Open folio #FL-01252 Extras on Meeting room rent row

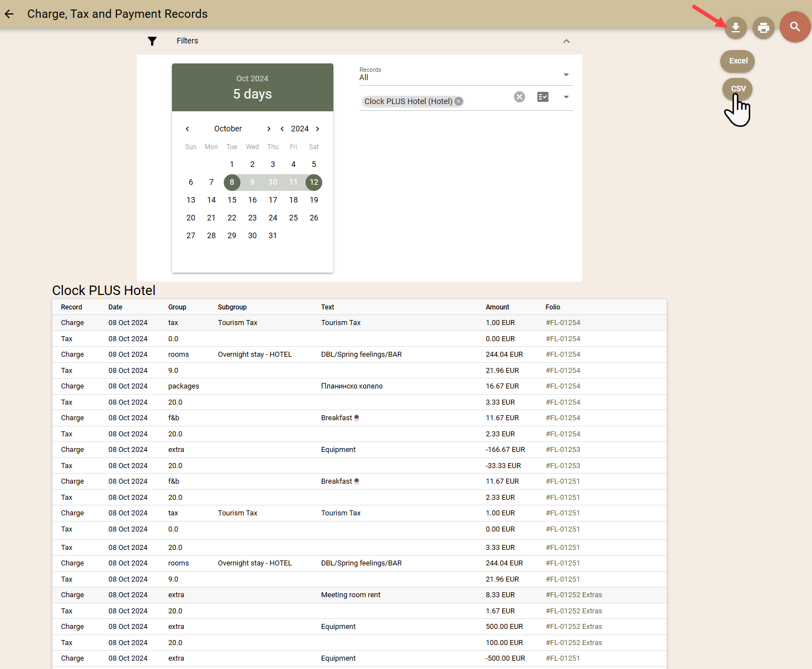point(574,595)
